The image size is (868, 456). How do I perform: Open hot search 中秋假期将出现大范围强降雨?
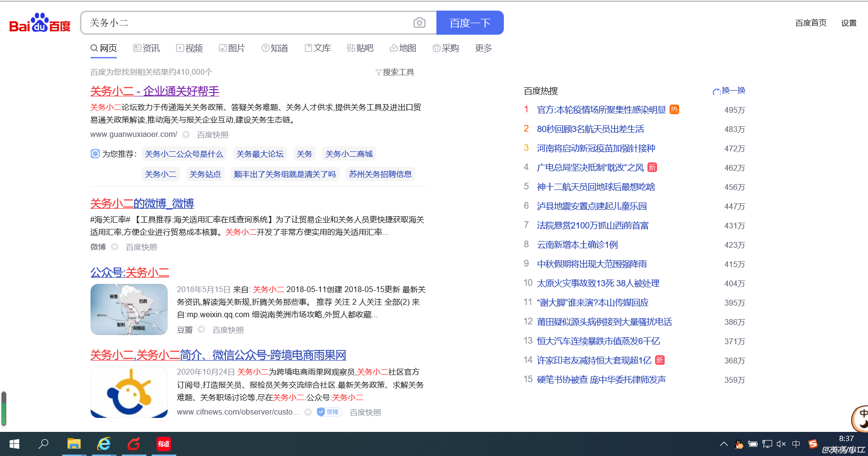[x=592, y=264]
